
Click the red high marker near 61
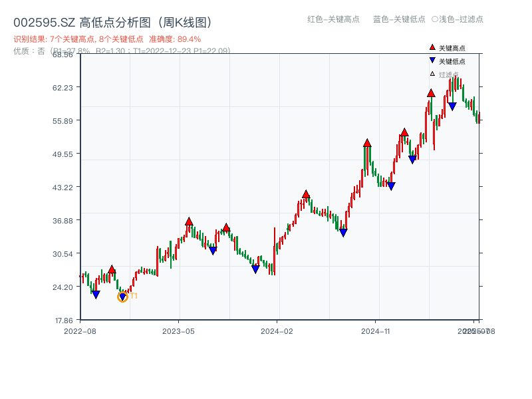click(x=431, y=93)
